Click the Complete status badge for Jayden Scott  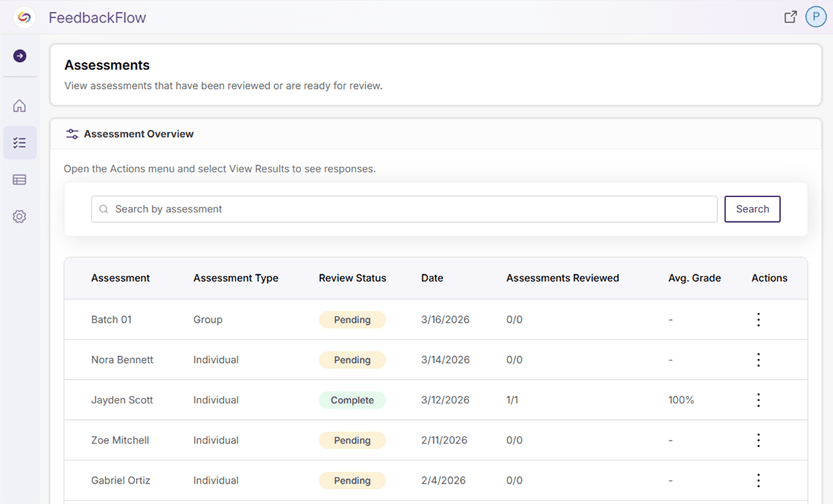point(352,400)
